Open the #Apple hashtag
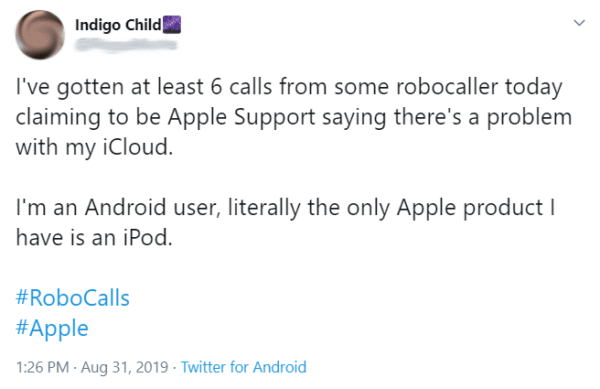600x389 pixels. (x=52, y=328)
